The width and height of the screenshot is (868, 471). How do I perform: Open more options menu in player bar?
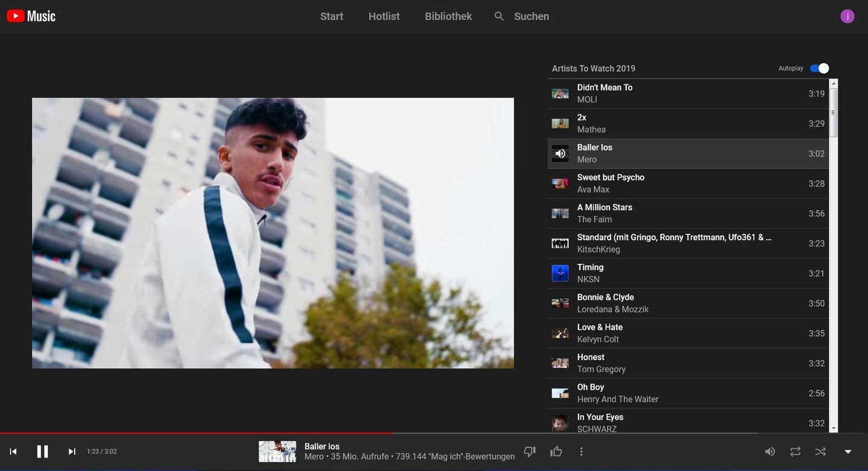(581, 451)
